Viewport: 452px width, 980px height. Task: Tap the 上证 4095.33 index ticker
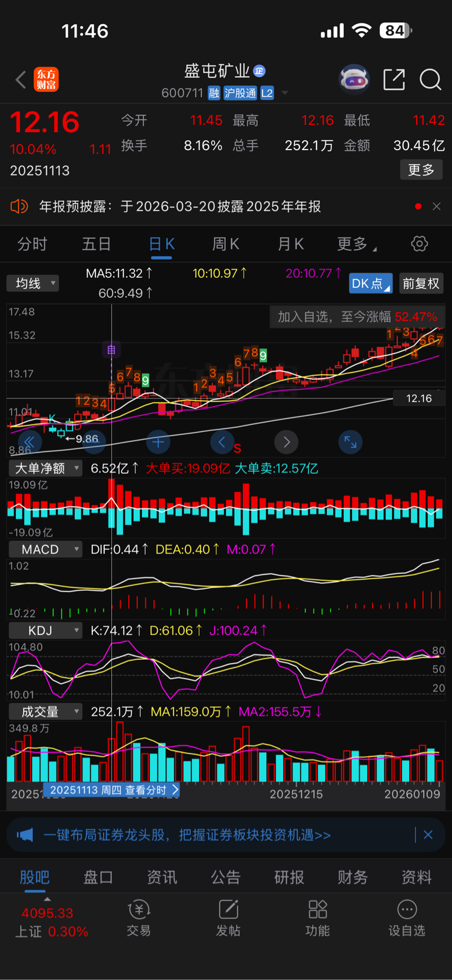tap(52, 922)
